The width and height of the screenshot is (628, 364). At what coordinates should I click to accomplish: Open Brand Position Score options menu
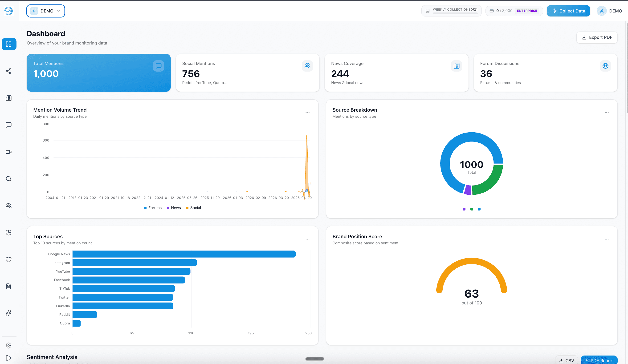607,239
